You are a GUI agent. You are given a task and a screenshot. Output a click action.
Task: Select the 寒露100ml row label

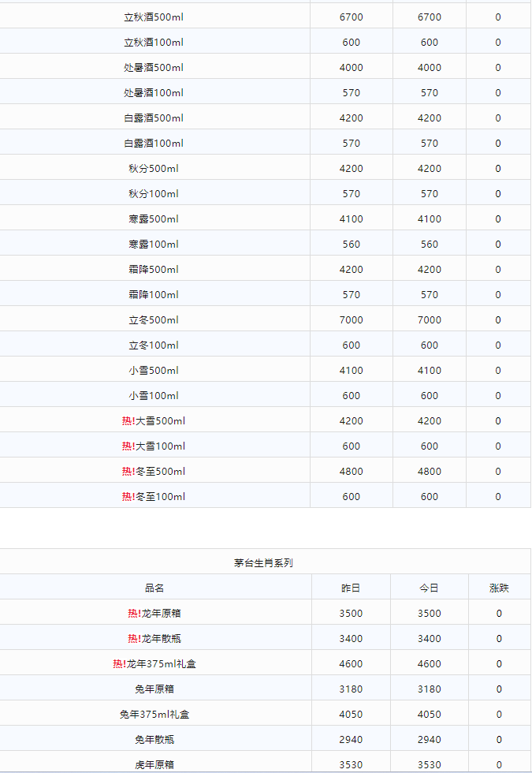click(154, 244)
